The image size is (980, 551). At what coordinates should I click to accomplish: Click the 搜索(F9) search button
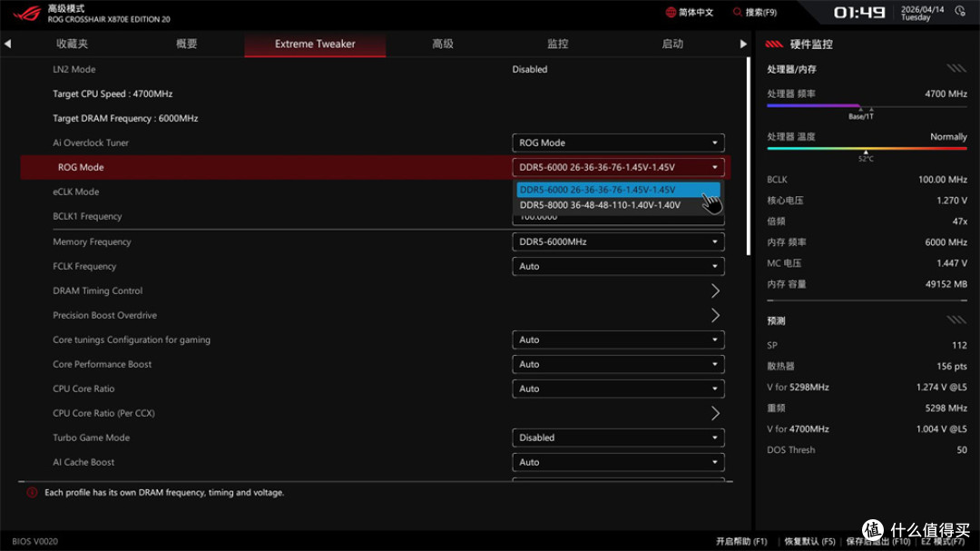click(x=755, y=12)
